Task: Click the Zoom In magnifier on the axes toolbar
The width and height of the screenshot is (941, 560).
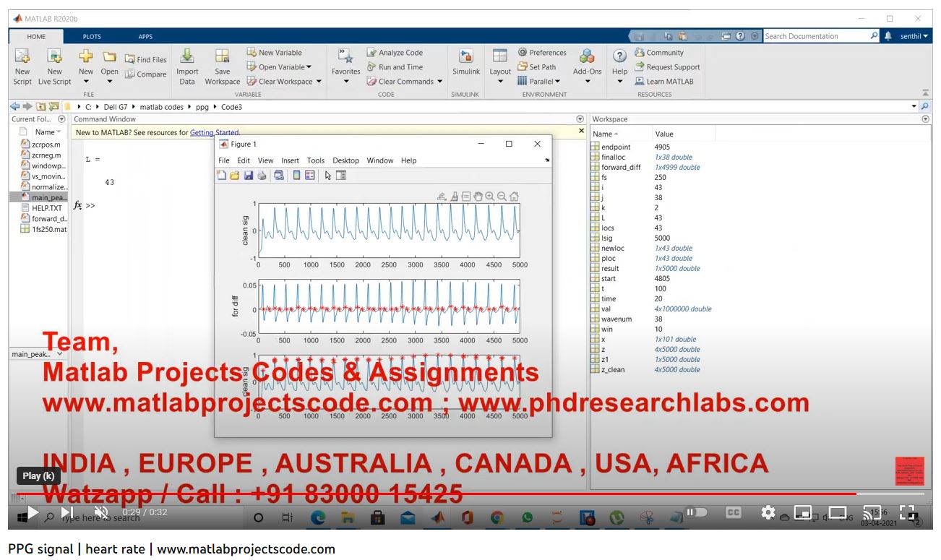Action: click(490, 196)
